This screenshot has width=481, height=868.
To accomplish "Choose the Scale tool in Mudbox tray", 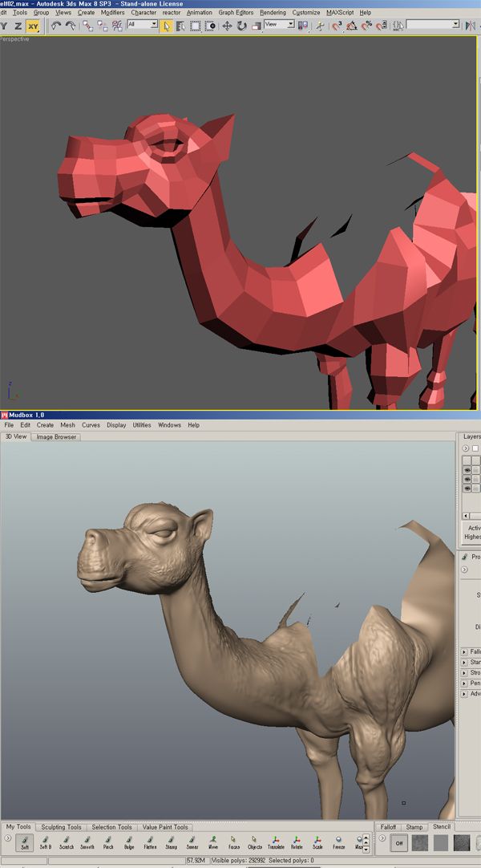I will (317, 842).
